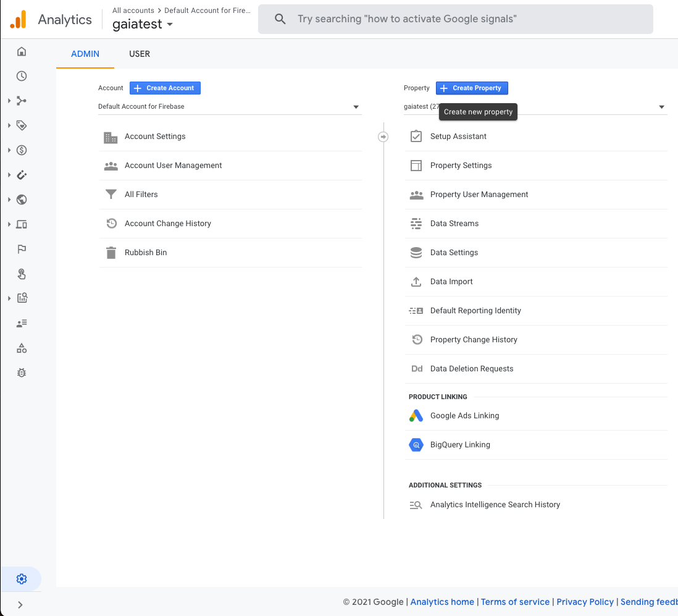This screenshot has height=616, width=678.
Task: Click the Create Account button
Action: click(x=165, y=88)
